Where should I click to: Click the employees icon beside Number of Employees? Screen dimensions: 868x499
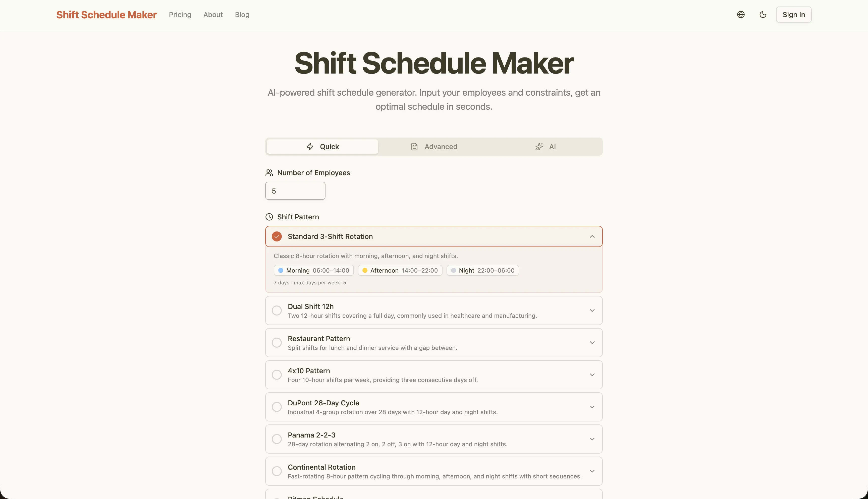coord(269,172)
